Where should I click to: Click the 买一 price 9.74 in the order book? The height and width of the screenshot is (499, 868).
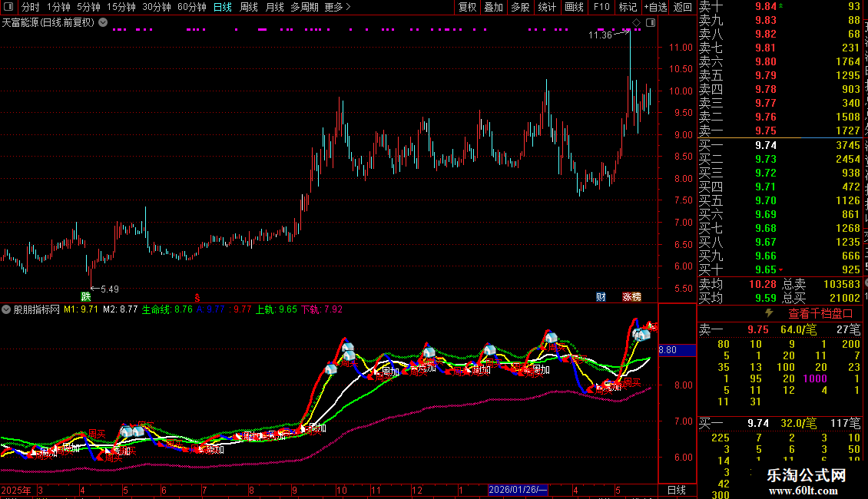pyautogui.click(x=766, y=145)
